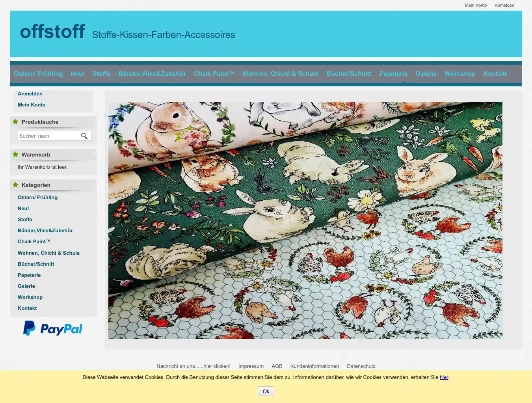
Task: Open the Impressum footer link
Action: pos(251,366)
